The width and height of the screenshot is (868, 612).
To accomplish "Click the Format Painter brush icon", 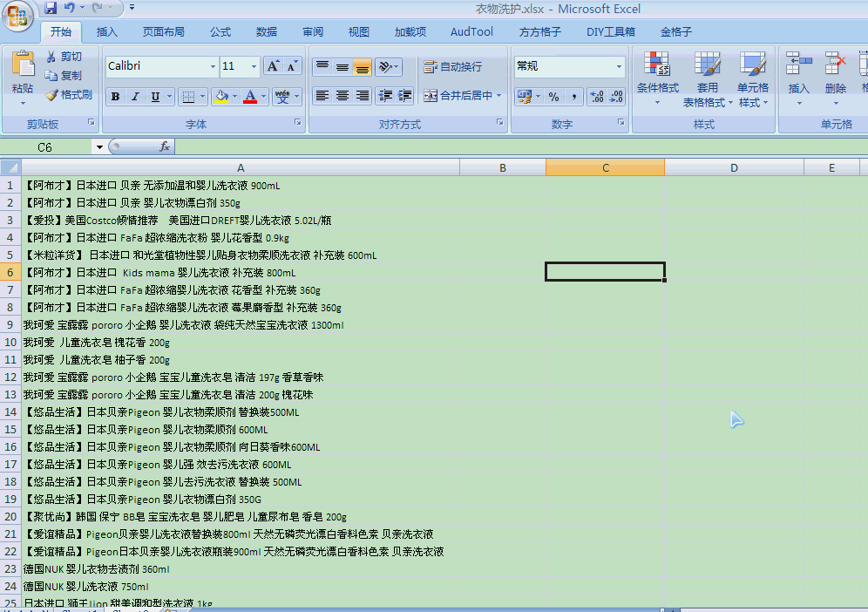I will point(51,94).
